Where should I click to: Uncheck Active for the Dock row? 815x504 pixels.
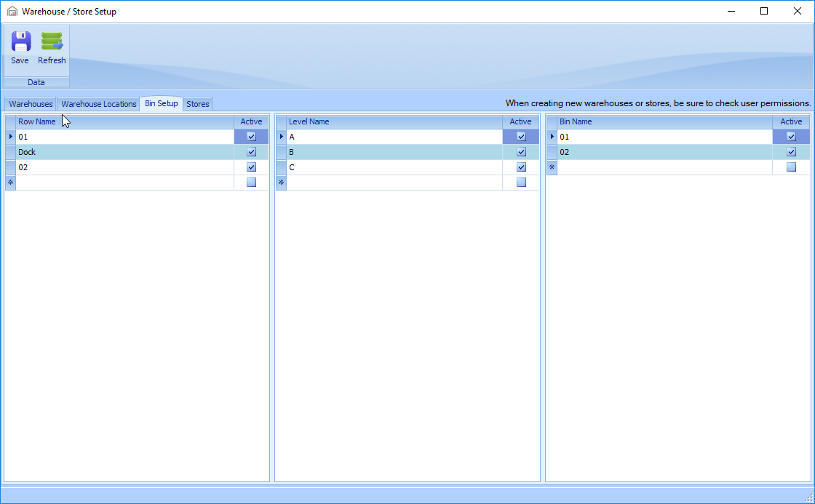click(x=251, y=152)
